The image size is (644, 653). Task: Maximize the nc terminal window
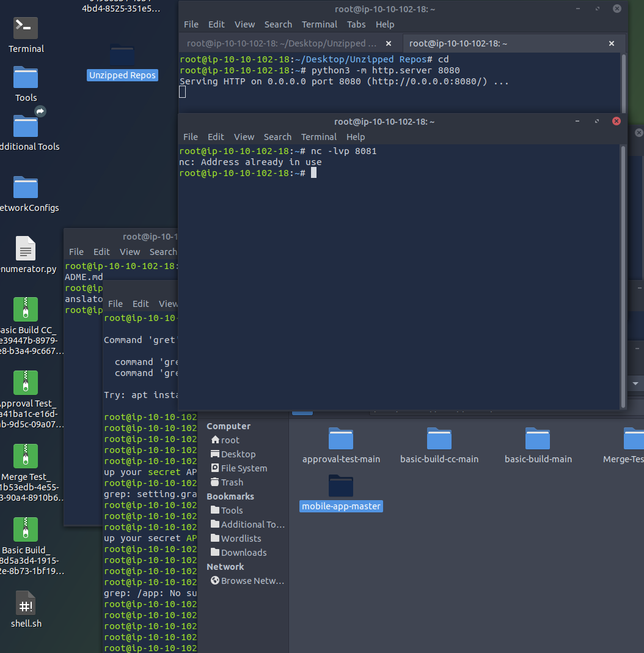point(597,121)
